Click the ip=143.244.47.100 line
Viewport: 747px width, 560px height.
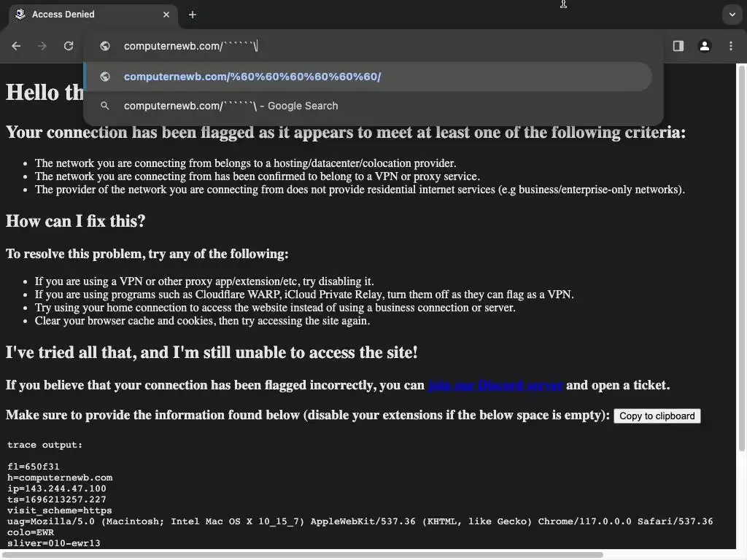(57, 489)
